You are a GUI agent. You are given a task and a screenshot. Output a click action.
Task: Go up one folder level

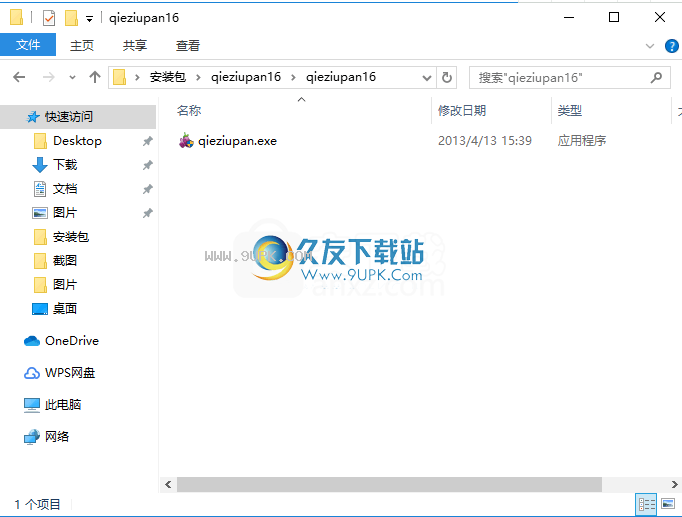point(94,77)
